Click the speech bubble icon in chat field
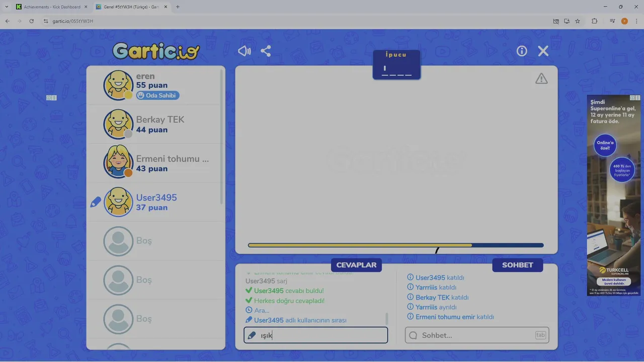644x362 pixels. pos(413,335)
